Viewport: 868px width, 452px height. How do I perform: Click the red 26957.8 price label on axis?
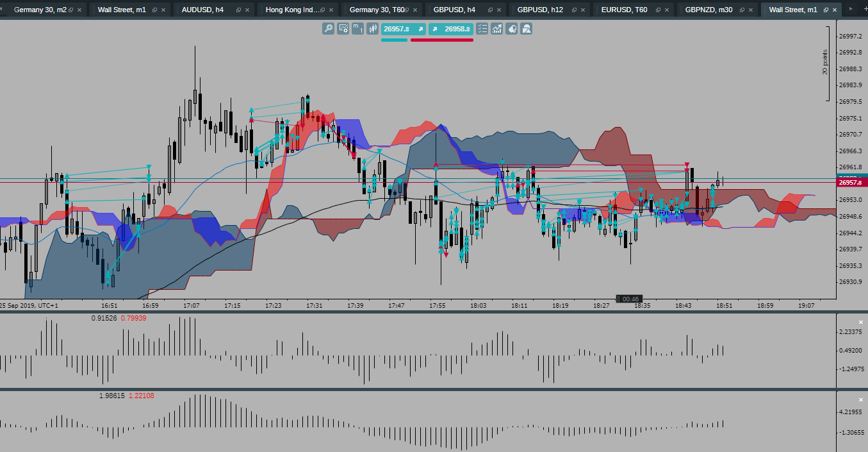point(852,182)
